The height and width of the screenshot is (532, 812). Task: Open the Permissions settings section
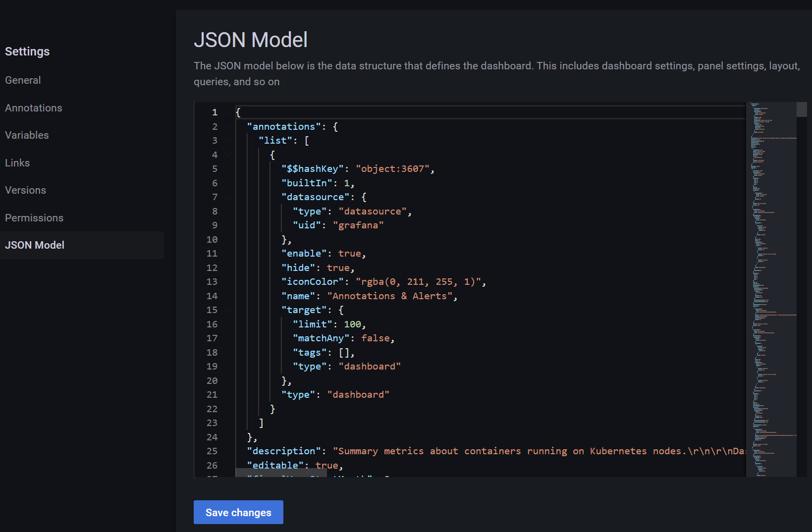tap(34, 218)
